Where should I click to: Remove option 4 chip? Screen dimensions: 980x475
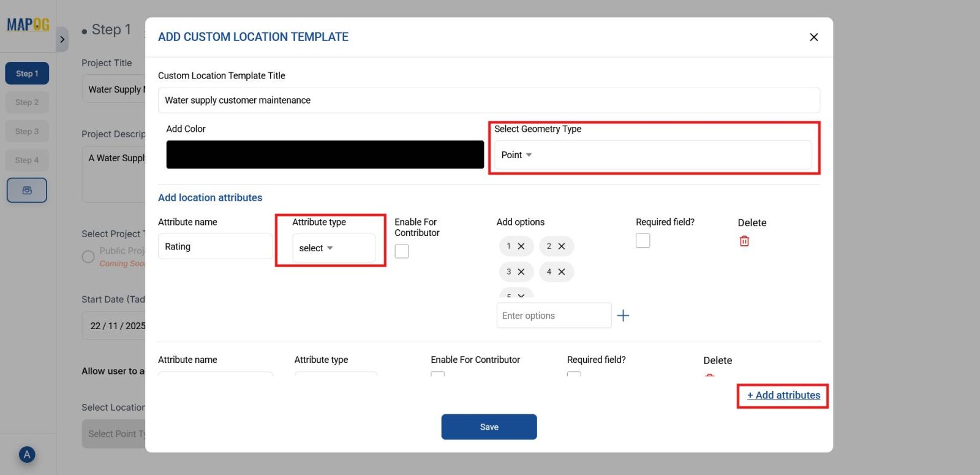562,272
